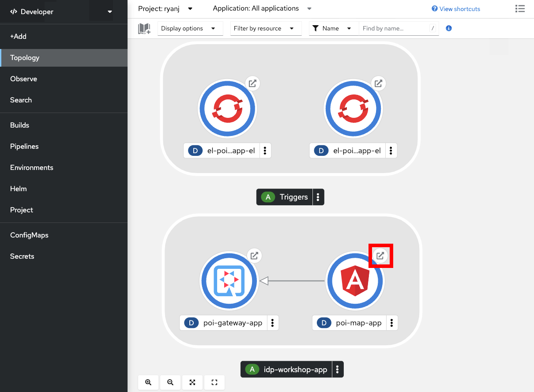Switch to list view
Viewport: 534px width, 392px height.
click(520, 8)
